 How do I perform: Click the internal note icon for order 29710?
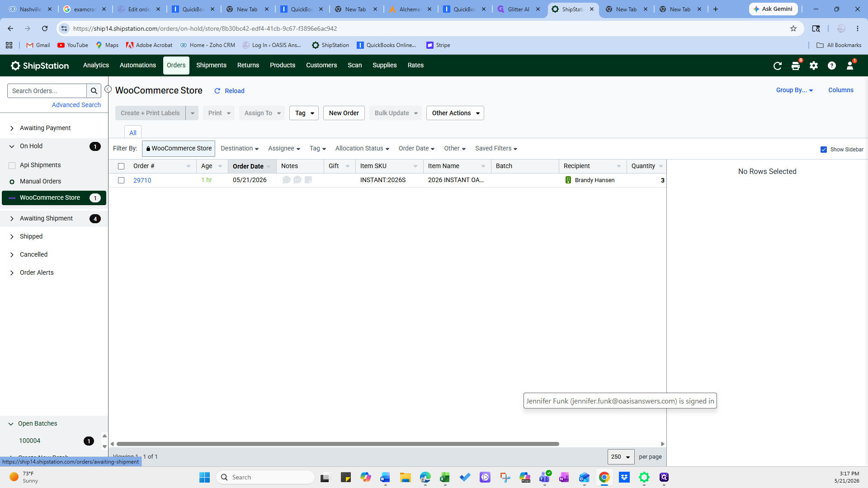(x=308, y=180)
